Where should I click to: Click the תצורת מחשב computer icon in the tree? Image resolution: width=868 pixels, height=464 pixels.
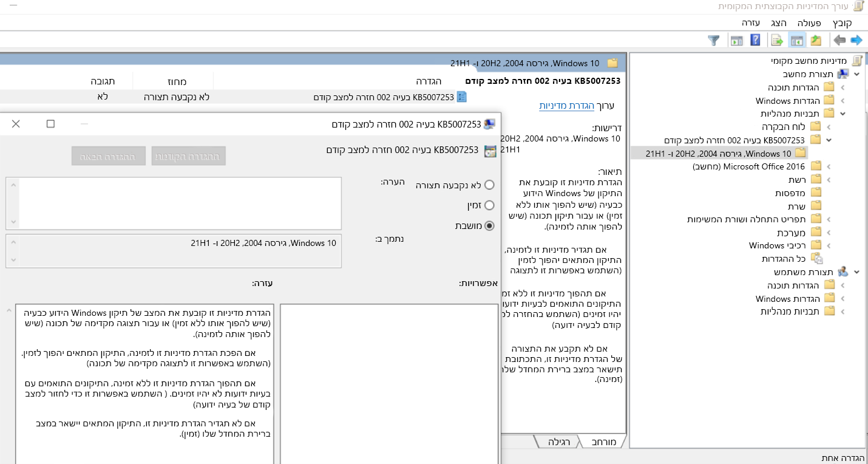[x=843, y=73]
